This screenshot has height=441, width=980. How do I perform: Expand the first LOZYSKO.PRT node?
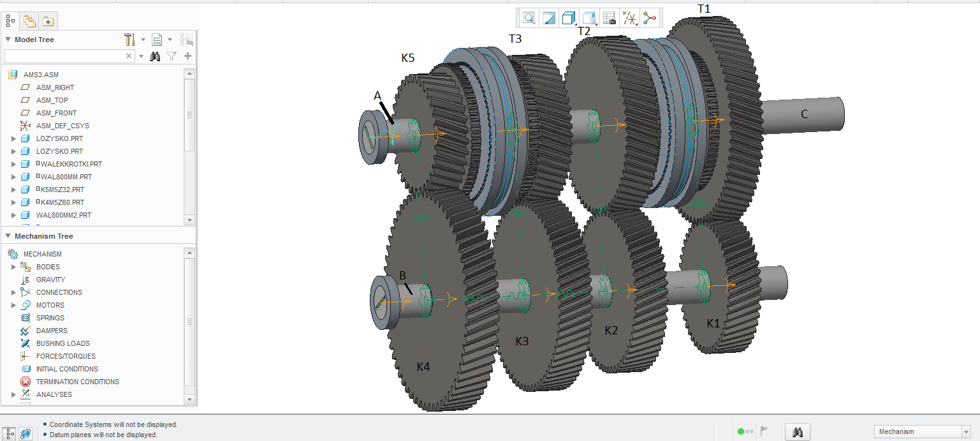(13, 138)
